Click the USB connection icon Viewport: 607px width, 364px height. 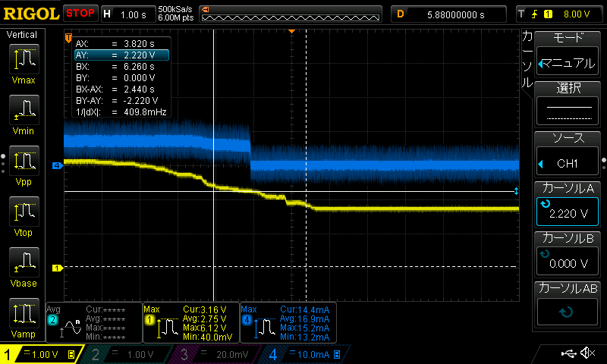[568, 353]
